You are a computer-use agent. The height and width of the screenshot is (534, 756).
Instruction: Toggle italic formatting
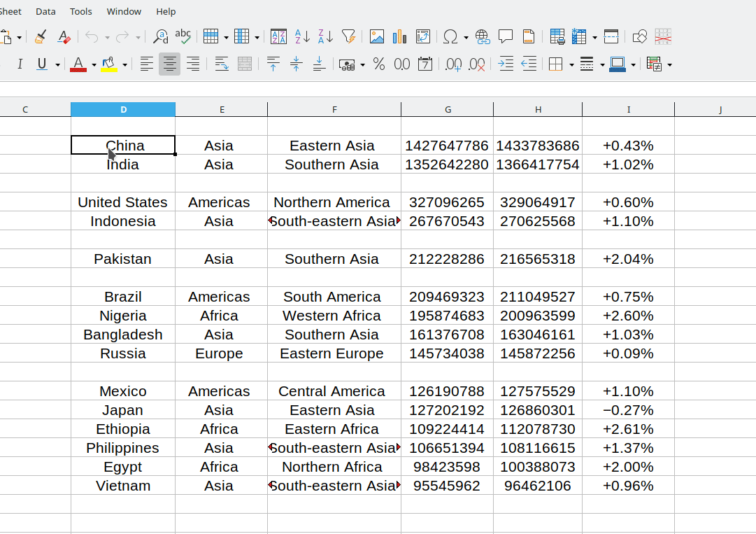coord(20,64)
